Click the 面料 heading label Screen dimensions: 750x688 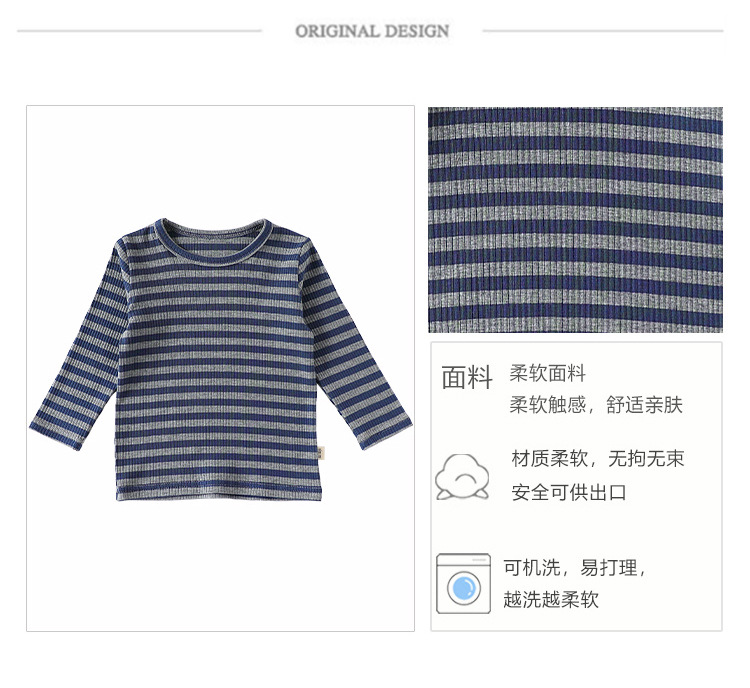pos(466,377)
